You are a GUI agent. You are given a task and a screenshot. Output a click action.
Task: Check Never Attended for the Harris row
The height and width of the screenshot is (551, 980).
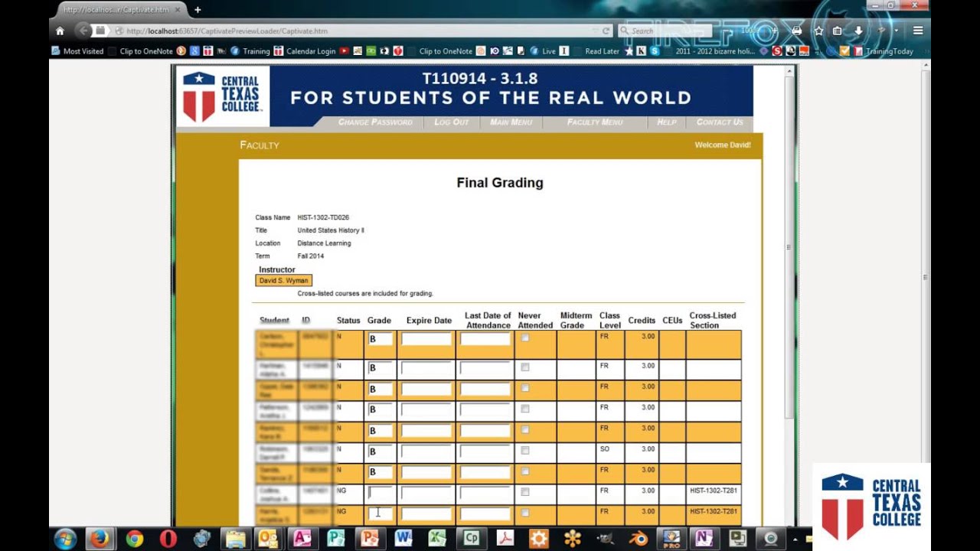click(x=524, y=512)
